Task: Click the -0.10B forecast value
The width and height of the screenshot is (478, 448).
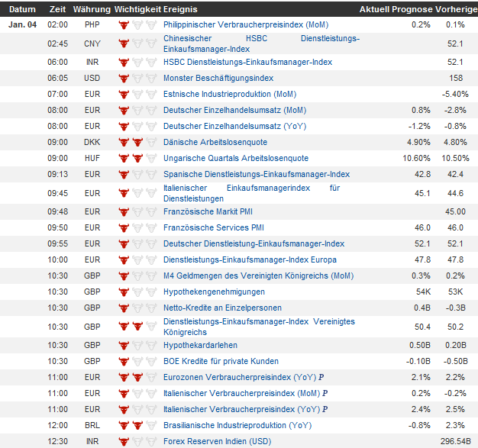Action: pyautogui.click(x=418, y=361)
